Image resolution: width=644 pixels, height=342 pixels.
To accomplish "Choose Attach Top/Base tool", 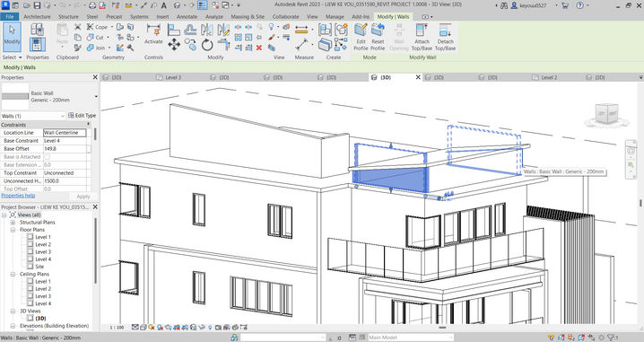I will click(x=422, y=37).
